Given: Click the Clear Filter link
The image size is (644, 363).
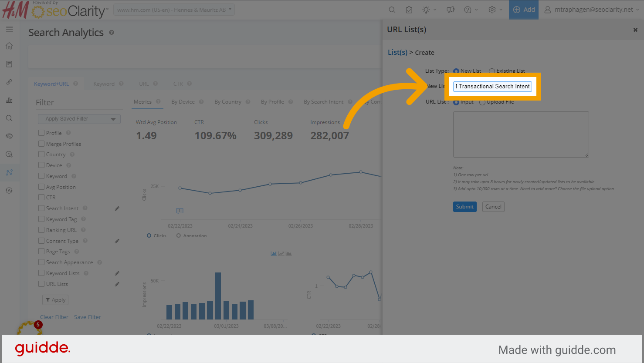Looking at the screenshot, I should (54, 317).
